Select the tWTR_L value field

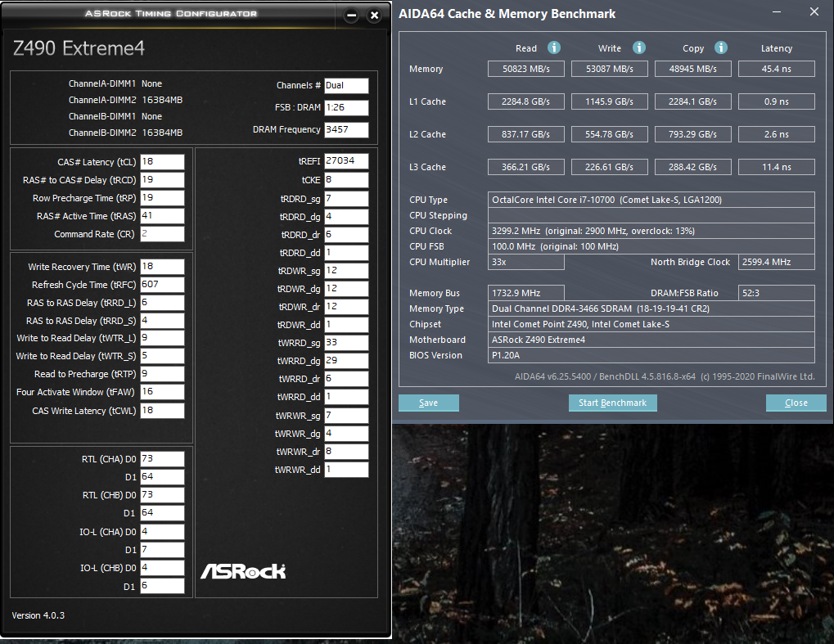tap(162, 338)
